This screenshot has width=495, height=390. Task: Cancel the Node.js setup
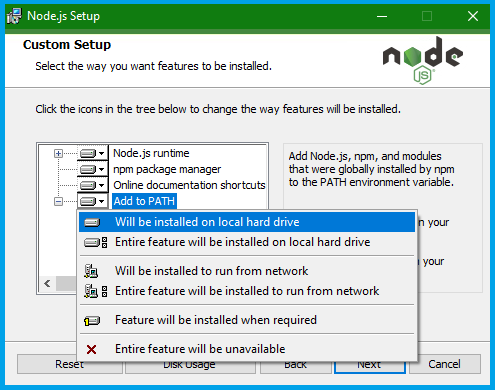pos(445,364)
